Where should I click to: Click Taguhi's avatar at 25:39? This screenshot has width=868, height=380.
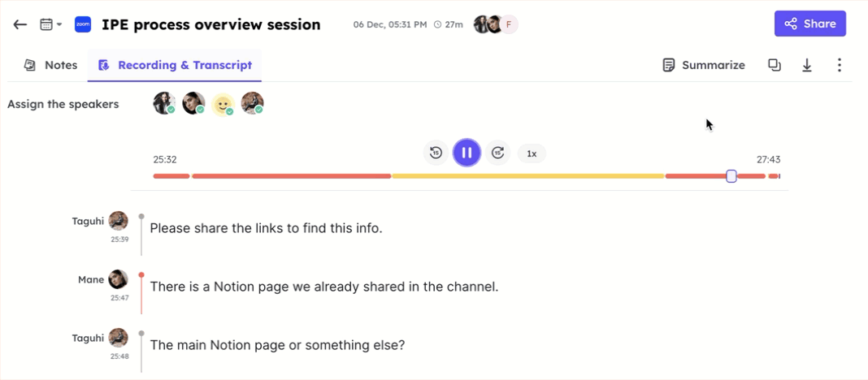119,221
